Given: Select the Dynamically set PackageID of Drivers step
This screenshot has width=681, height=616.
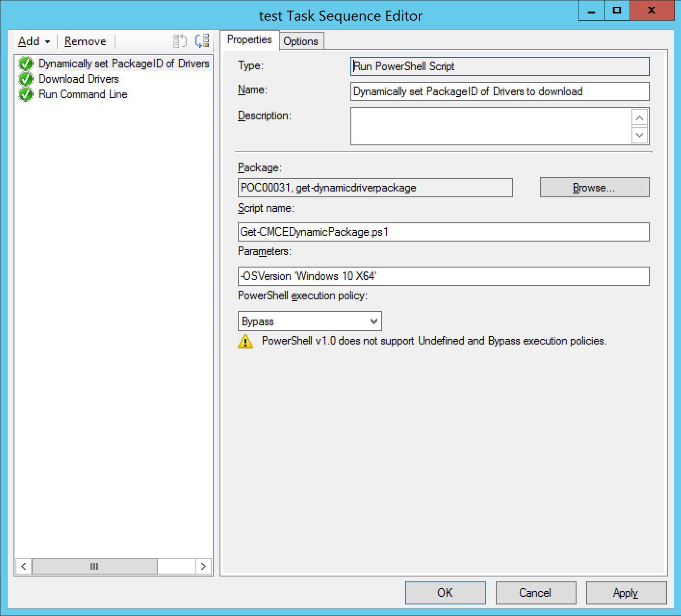Looking at the screenshot, I should coord(124,64).
